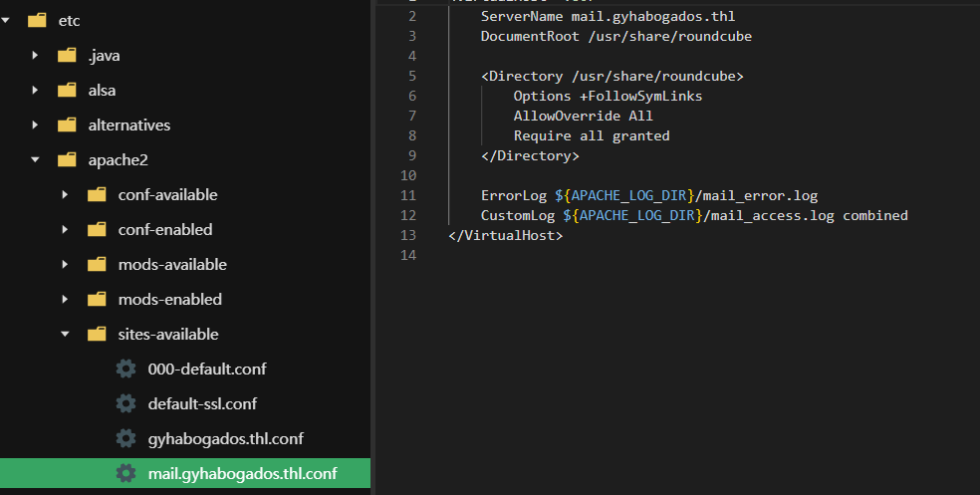Open the default-ssl.conf file
The image size is (980, 495).
(202, 403)
